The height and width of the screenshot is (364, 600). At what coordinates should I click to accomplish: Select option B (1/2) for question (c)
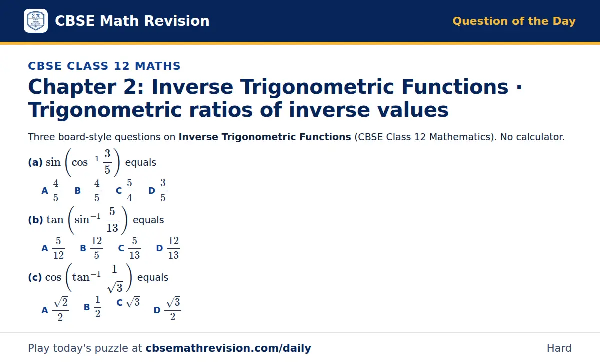point(92,307)
